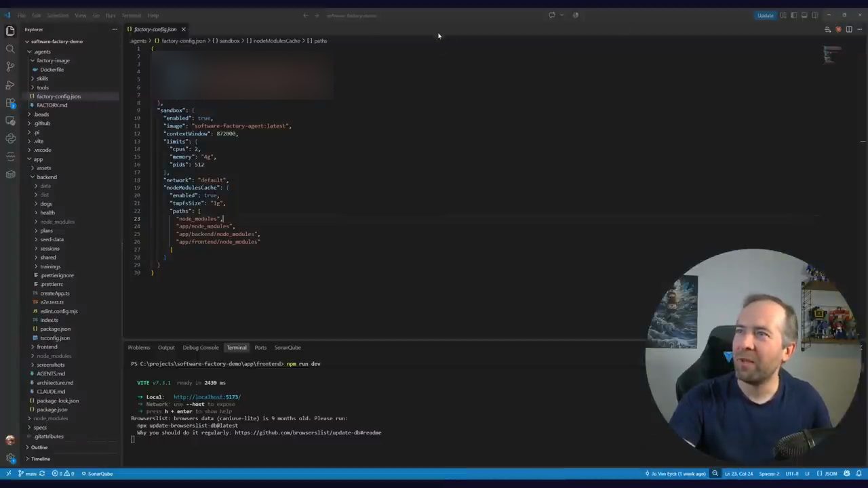
Task: Click the Ln 23, Col 24 cursor position
Action: (738, 473)
